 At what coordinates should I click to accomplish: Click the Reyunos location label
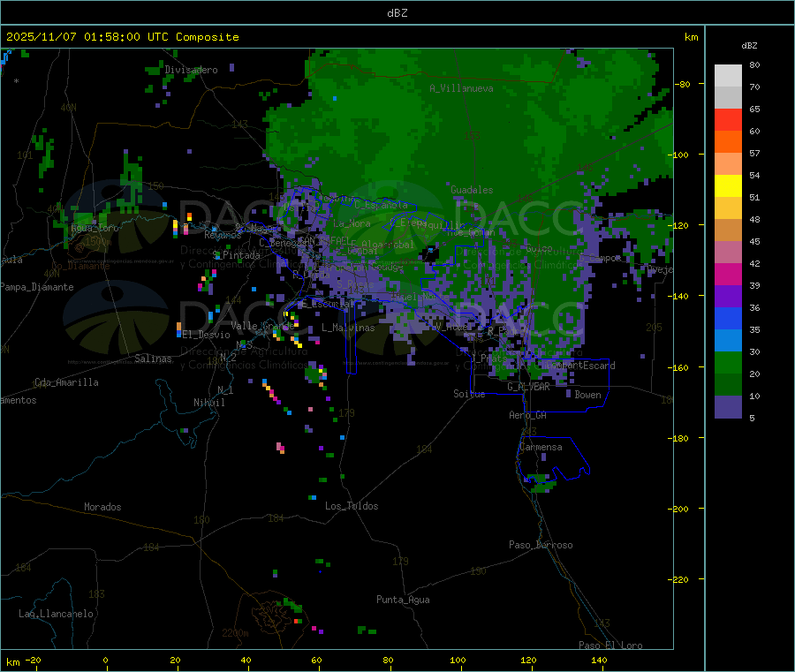pos(223,235)
